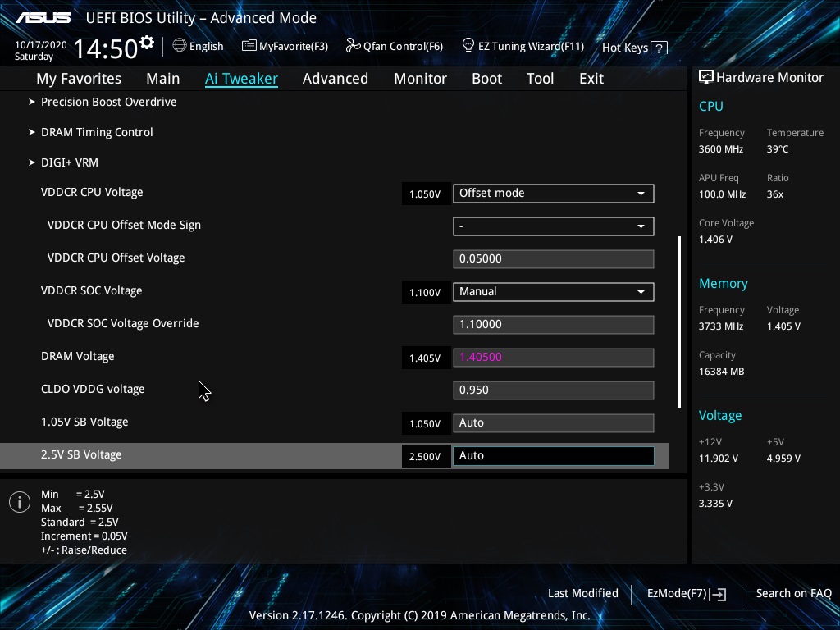Click the Hot Keys question mark icon
Screen dimensions: 840x630
tap(660, 48)
